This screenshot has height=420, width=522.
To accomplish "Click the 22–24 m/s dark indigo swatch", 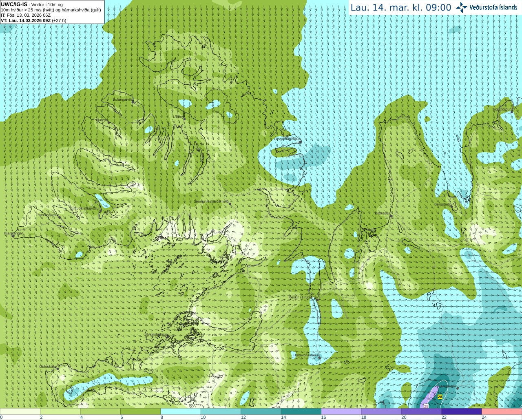I will pyautogui.click(x=462, y=411).
